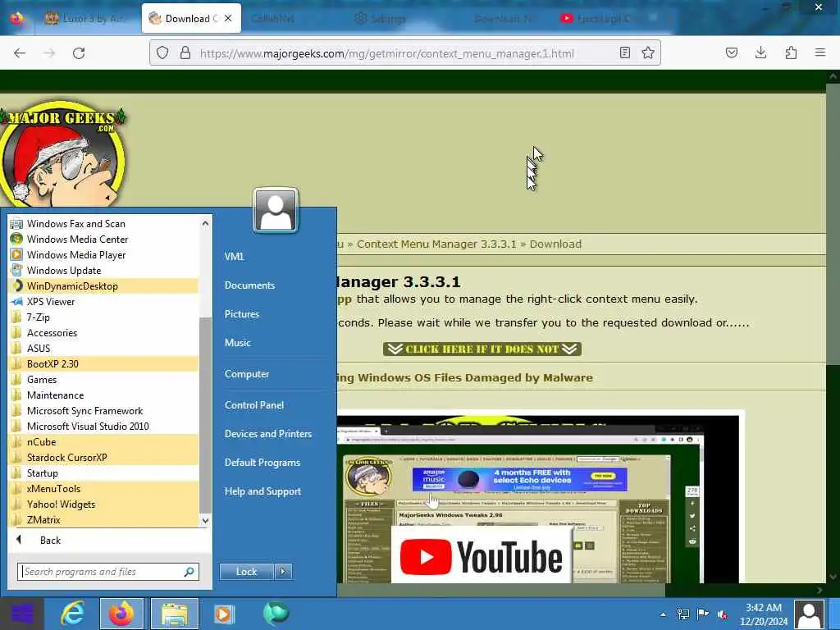Open Windows Fax and Scan

click(x=103, y=223)
